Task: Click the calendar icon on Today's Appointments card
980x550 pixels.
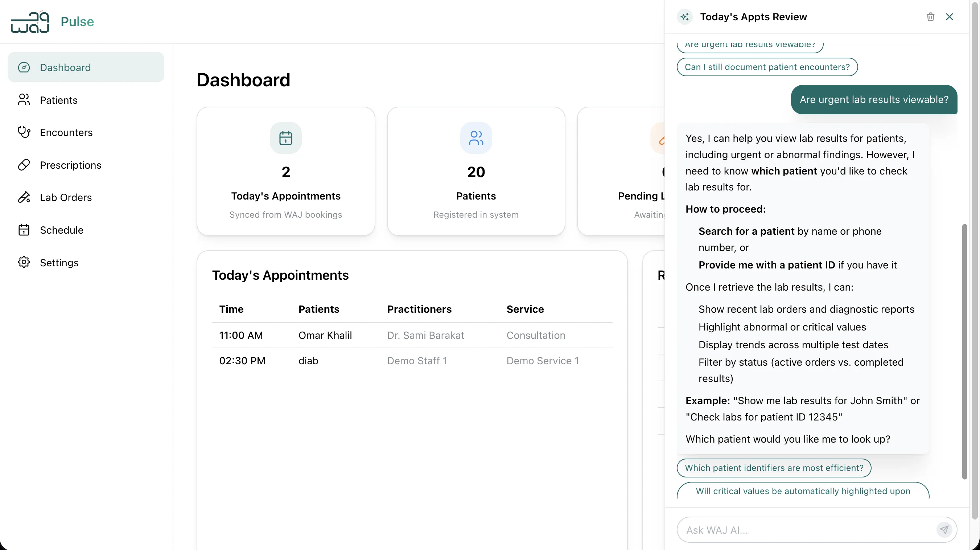Action: coord(286,138)
